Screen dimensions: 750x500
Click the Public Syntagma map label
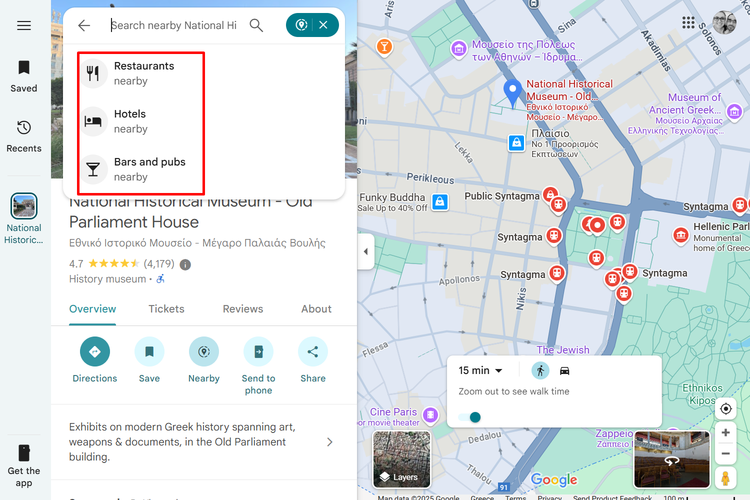[502, 196]
